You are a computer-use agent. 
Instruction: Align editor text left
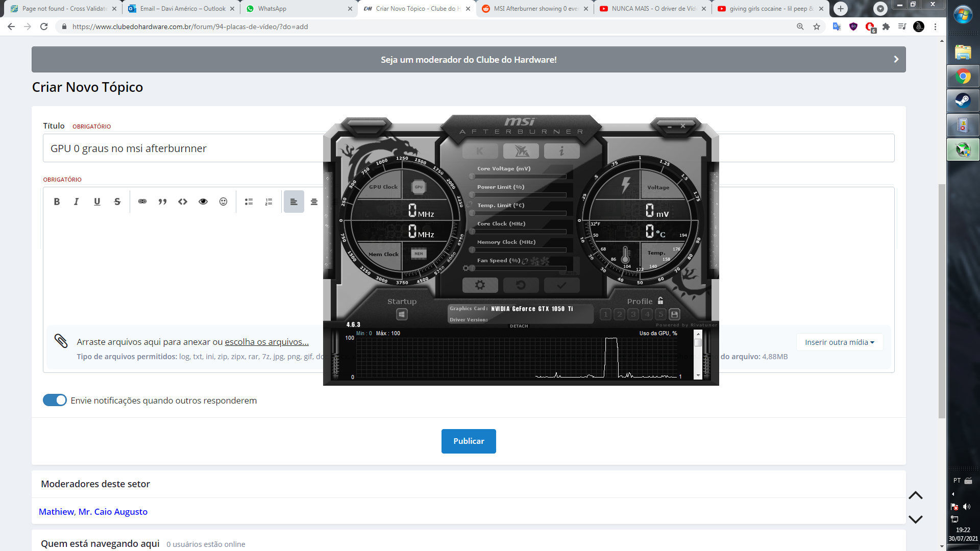coord(294,202)
